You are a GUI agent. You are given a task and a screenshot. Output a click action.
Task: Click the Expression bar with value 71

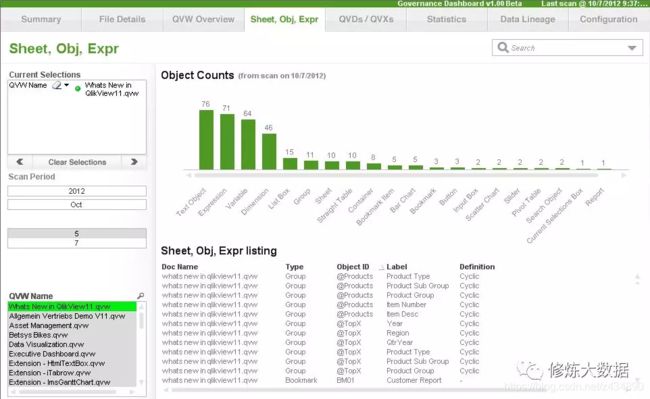227,142
